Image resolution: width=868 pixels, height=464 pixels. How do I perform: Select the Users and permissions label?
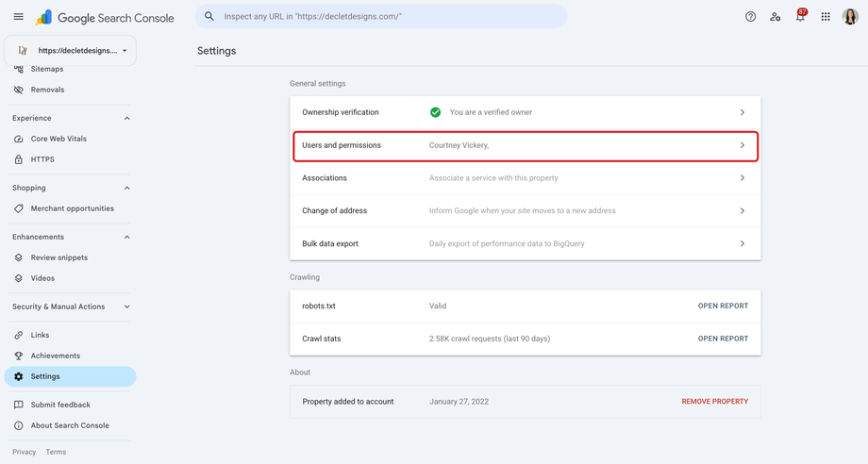[x=342, y=145]
